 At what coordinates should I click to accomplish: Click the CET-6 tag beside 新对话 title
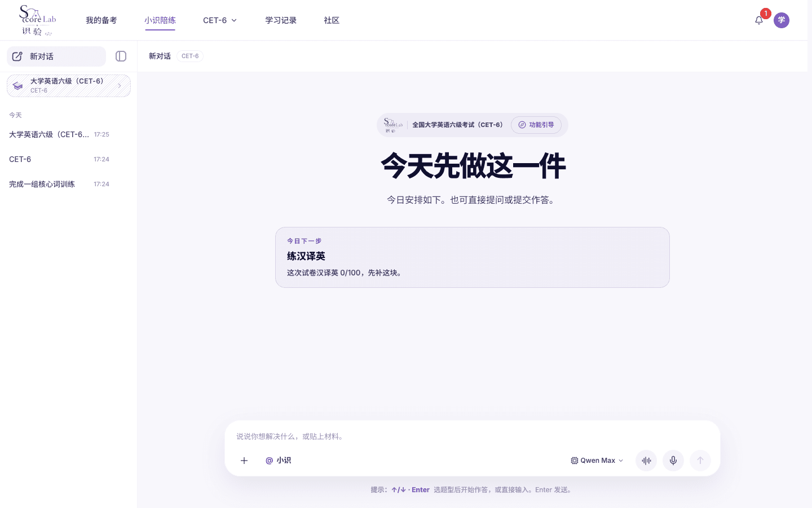(x=190, y=56)
